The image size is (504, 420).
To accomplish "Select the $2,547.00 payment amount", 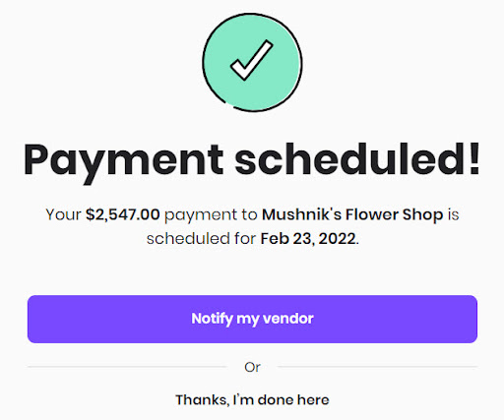I will 123,214.
